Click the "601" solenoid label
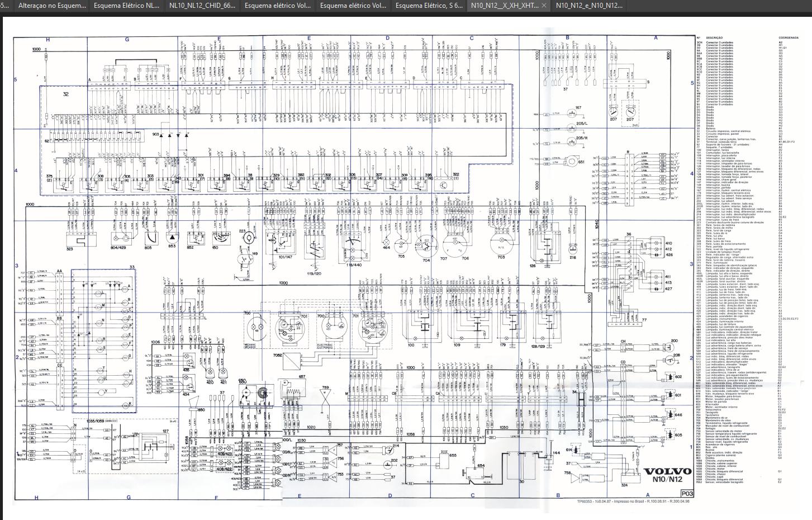Image resolution: width=812 pixels, height=520 pixels. [x=678, y=395]
